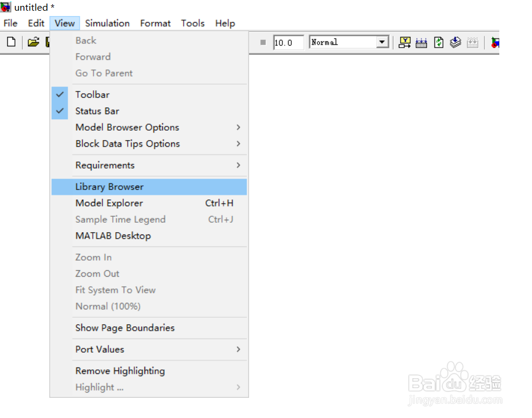Expand Model Browser Options submenu
Viewport: 532px width, 418px height.
click(x=149, y=127)
